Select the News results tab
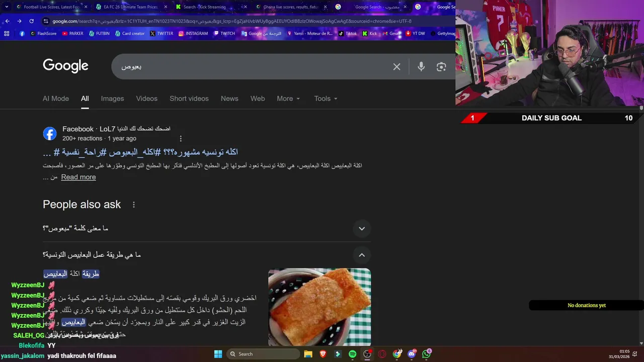The height and width of the screenshot is (362, 644). coord(229,99)
